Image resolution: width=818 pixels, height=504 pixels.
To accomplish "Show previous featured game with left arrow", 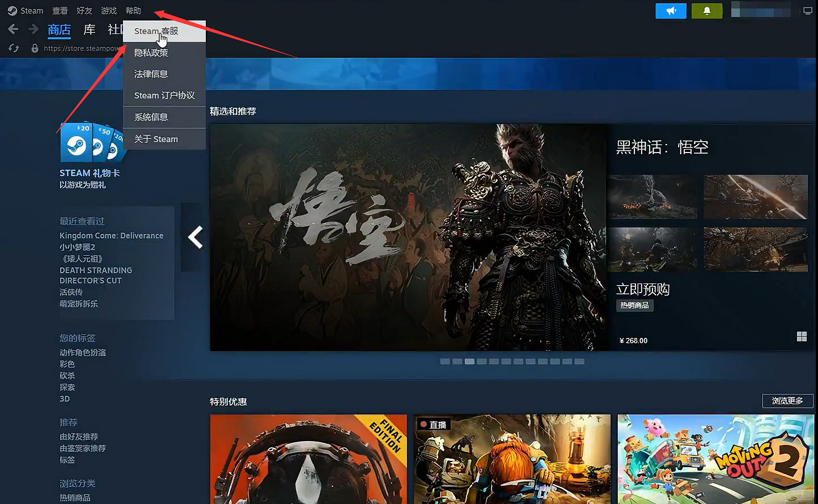I will 195,237.
